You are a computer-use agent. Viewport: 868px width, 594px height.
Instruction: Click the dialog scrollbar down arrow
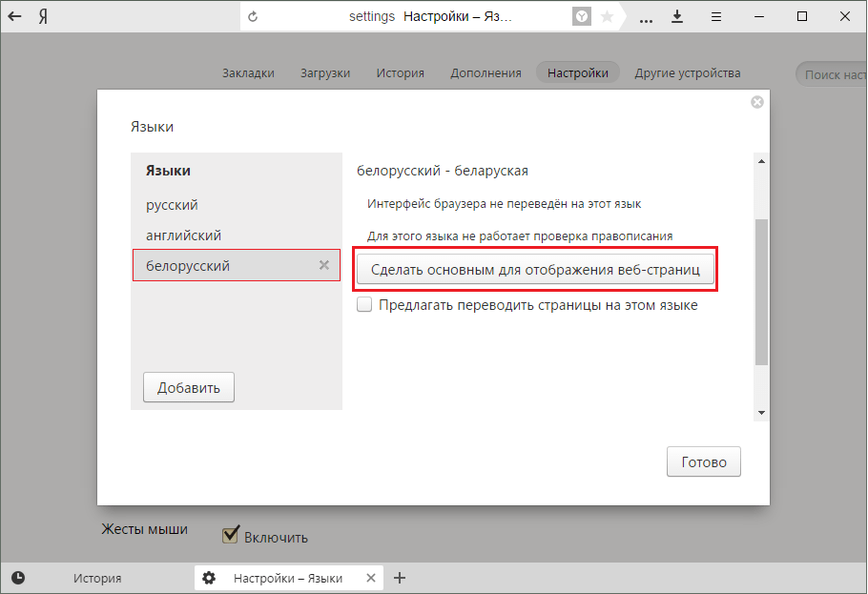click(761, 413)
